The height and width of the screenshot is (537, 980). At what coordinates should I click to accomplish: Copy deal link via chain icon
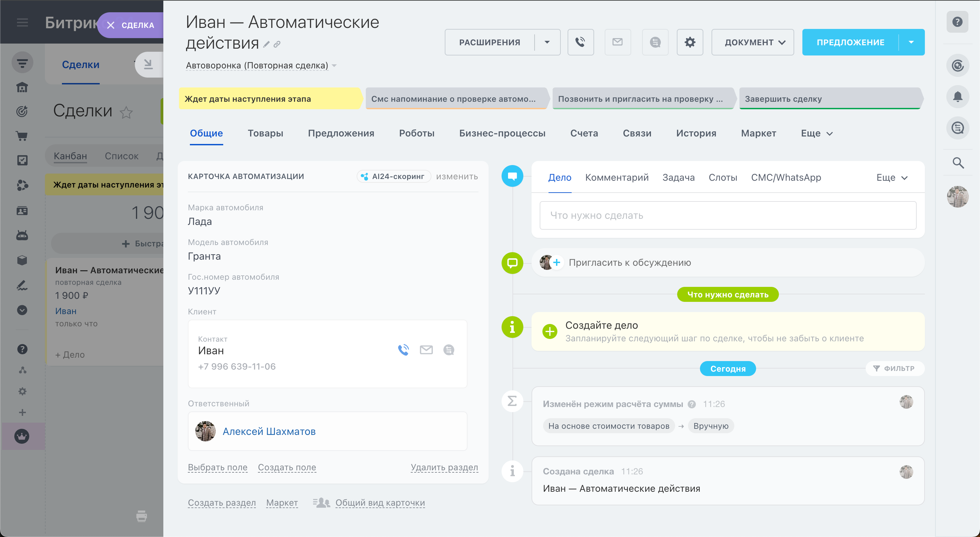click(x=277, y=45)
